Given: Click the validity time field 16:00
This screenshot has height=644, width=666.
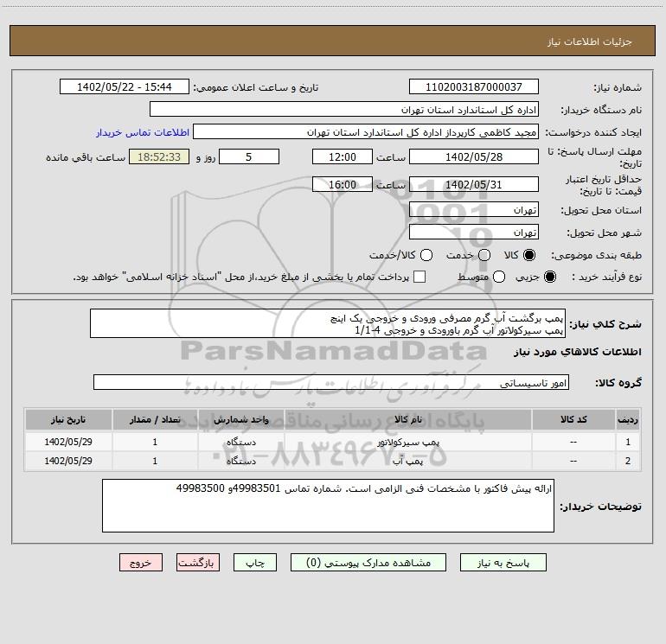Looking at the screenshot, I should [343, 184].
